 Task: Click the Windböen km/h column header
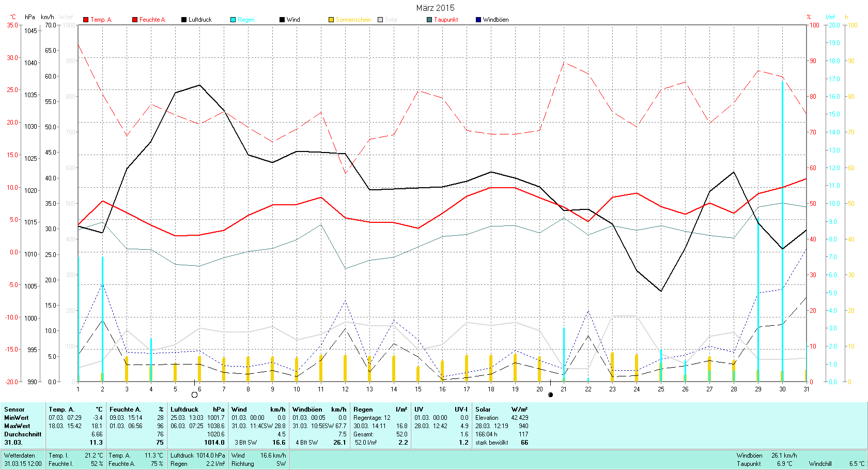click(x=319, y=410)
